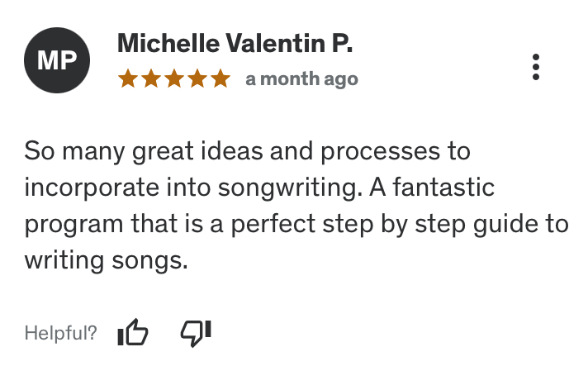
Task: Click the third star in the rating
Action: pyautogui.click(x=174, y=79)
